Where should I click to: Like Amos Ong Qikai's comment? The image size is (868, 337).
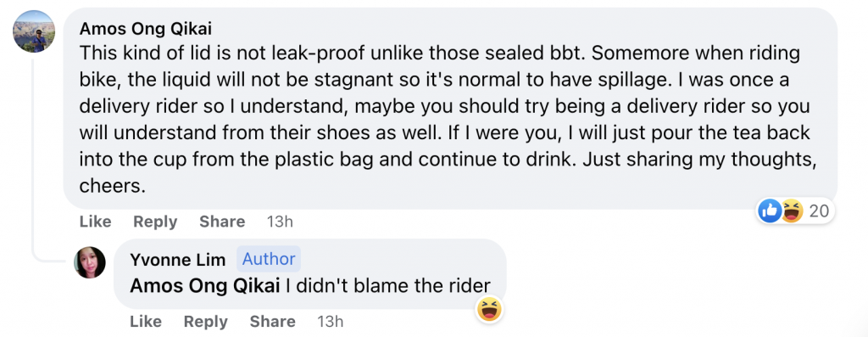click(95, 222)
